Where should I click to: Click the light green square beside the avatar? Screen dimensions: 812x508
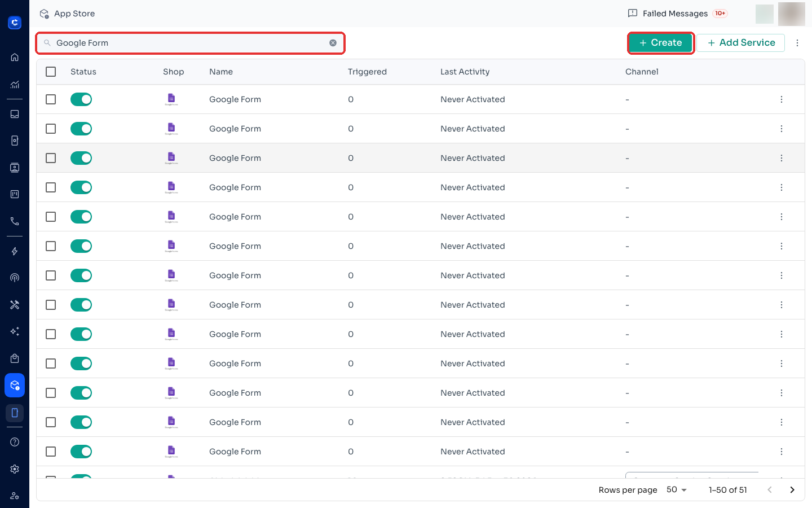pos(765,14)
